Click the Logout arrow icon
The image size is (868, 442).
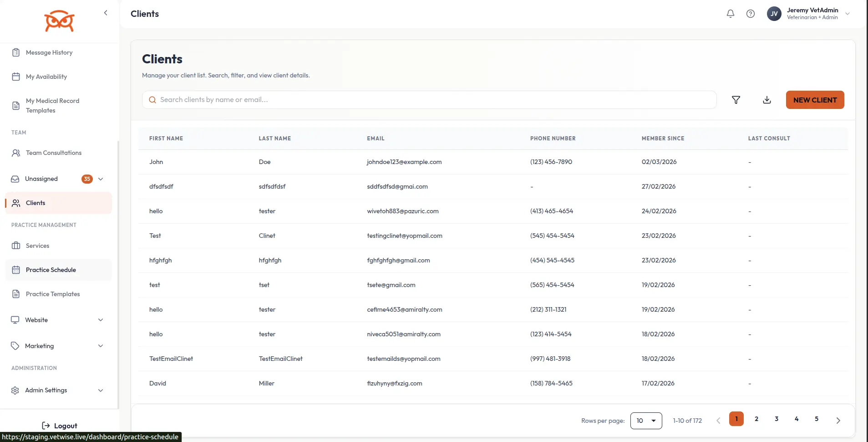coord(46,426)
